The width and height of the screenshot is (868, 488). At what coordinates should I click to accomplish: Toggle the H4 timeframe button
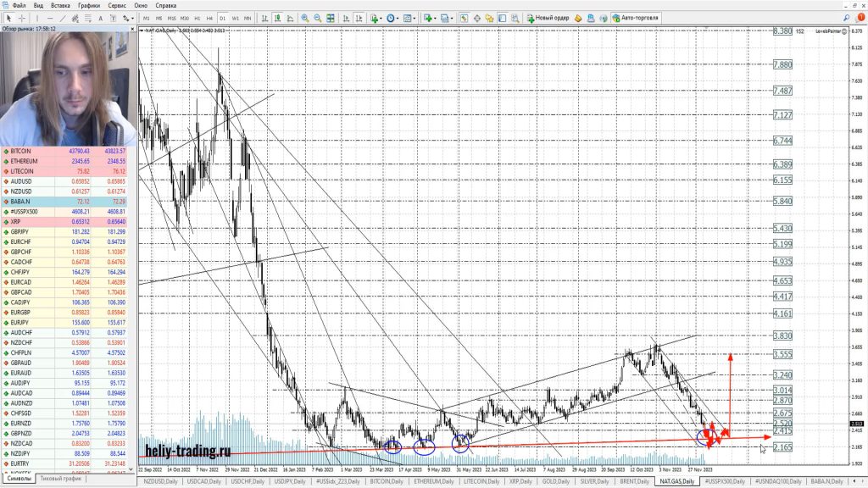coord(209,18)
